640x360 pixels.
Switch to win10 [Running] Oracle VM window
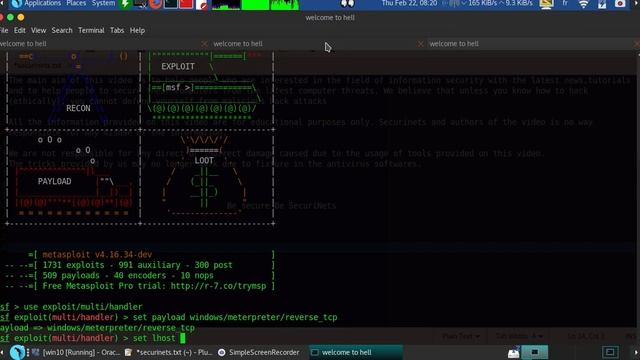pyautogui.click(x=76, y=352)
